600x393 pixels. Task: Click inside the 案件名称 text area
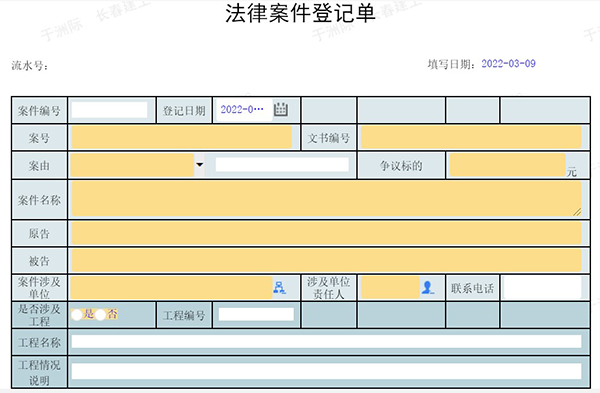point(326,199)
